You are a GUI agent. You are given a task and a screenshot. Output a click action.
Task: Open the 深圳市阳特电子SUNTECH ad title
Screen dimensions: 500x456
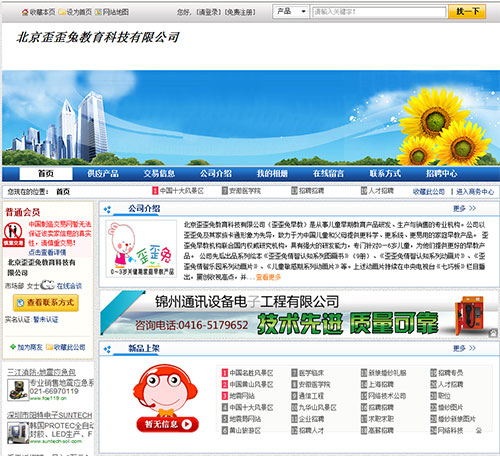click(x=50, y=415)
